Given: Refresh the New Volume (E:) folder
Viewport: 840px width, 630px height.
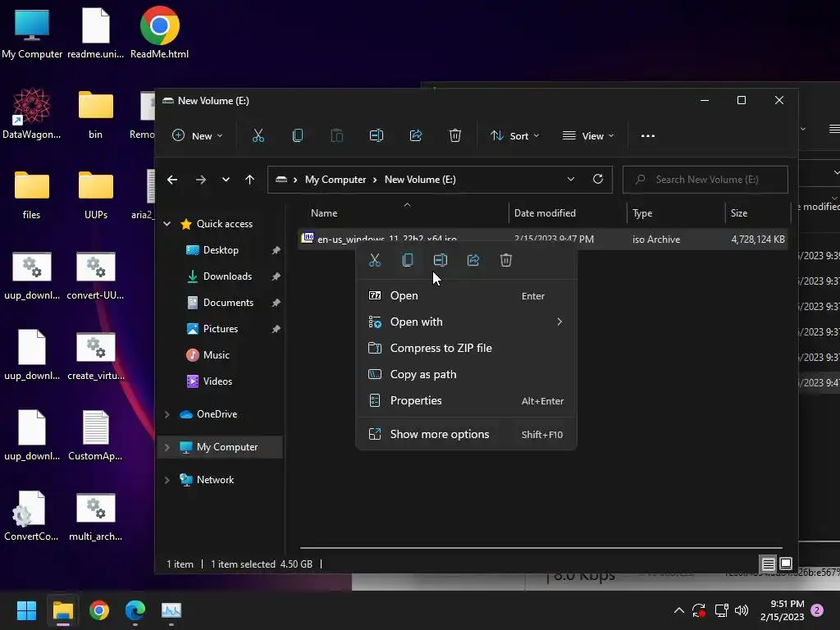Looking at the screenshot, I should [x=598, y=179].
